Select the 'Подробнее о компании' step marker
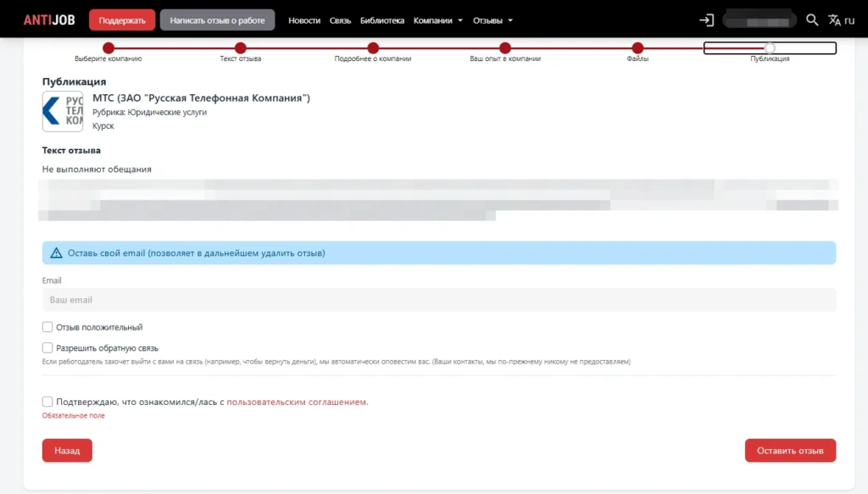Image resolution: width=868 pixels, height=494 pixels. 373,48
